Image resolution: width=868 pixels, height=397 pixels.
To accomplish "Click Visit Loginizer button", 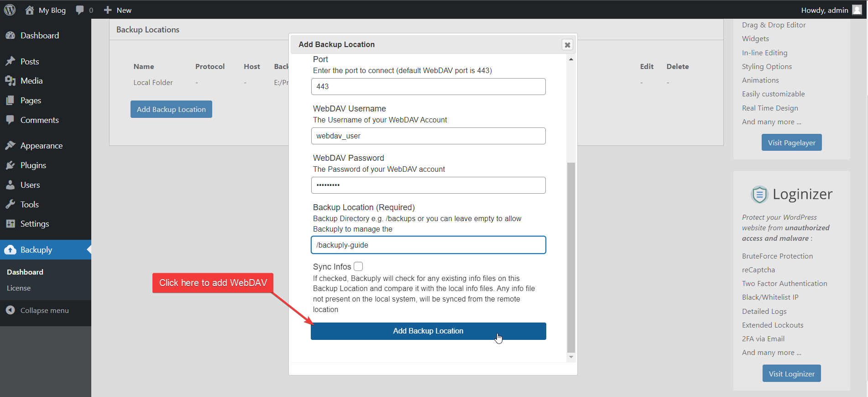I will [x=791, y=374].
